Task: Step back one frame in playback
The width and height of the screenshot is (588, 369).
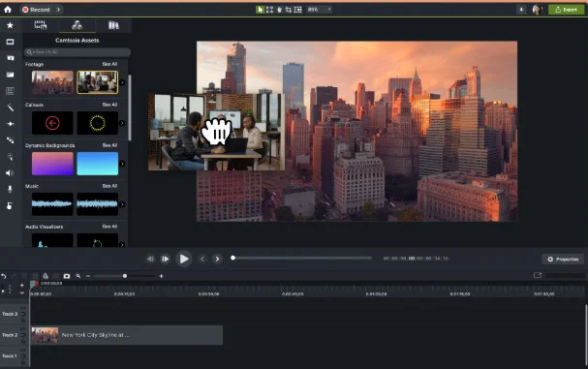Action: pyautogui.click(x=150, y=259)
